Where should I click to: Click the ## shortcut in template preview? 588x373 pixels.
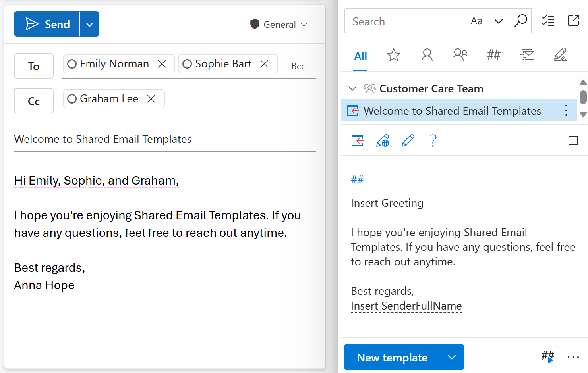click(x=357, y=179)
